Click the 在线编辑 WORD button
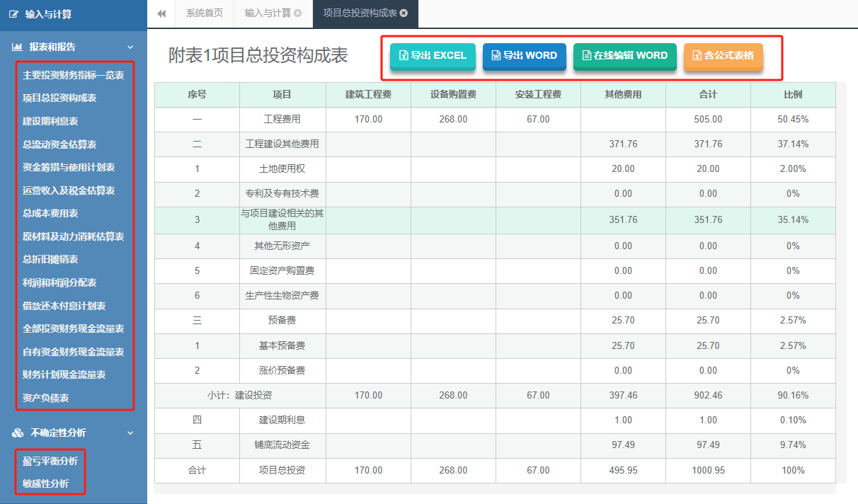Image resolution: width=858 pixels, height=504 pixels. tap(625, 56)
